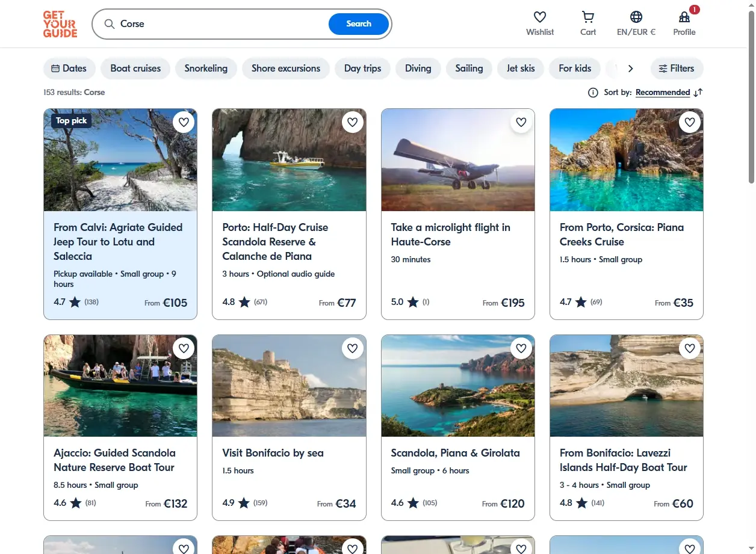Wishlist the microlight flight in Haute-Corse
Image resolution: width=756 pixels, height=554 pixels.
[521, 122]
